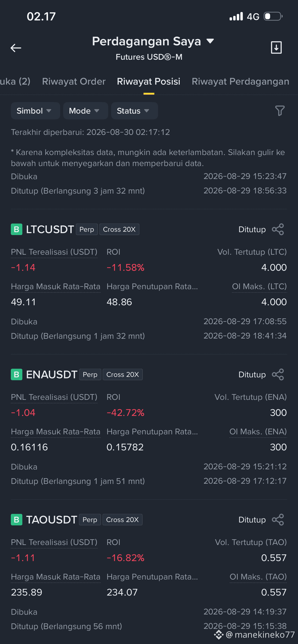Tap Harga Masuk Rata-Rata under TAOUSDT
Image resolution: width=298 pixels, height=644 pixels.
click(55, 577)
